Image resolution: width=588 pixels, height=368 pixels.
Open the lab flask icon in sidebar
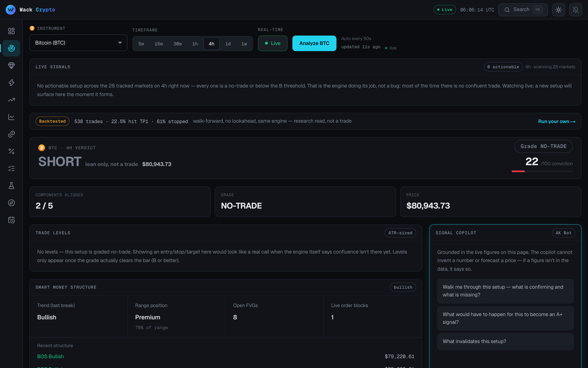pyautogui.click(x=11, y=186)
